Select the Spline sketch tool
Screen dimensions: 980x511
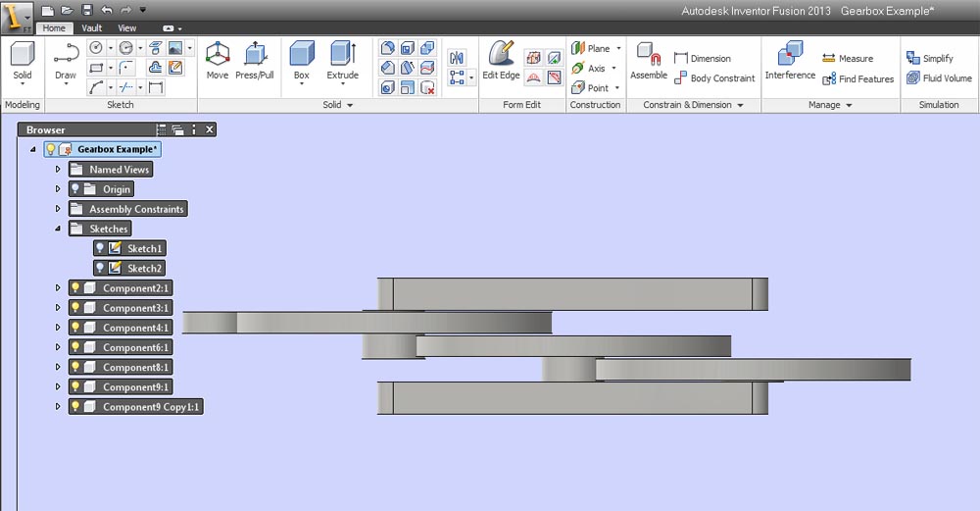96,87
